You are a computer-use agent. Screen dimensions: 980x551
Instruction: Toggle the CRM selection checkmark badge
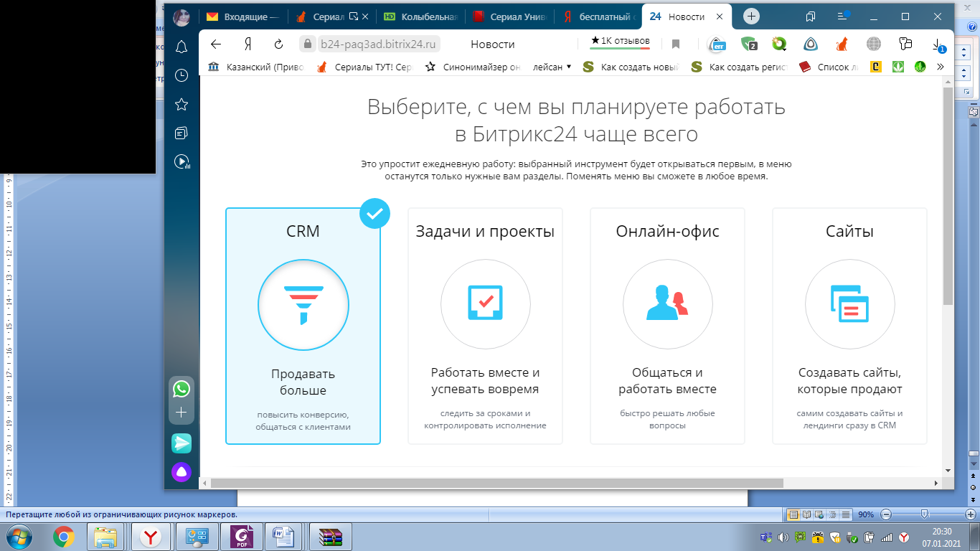click(374, 213)
